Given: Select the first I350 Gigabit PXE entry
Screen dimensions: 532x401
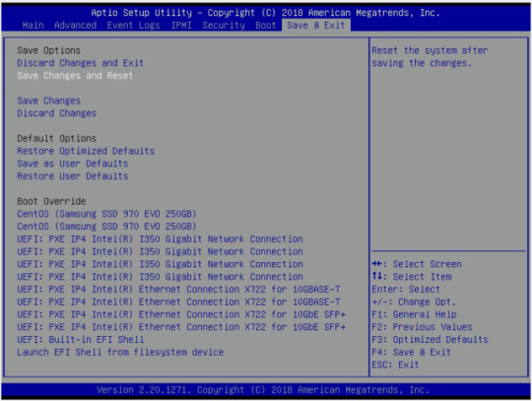Looking at the screenshot, I should pos(160,238).
